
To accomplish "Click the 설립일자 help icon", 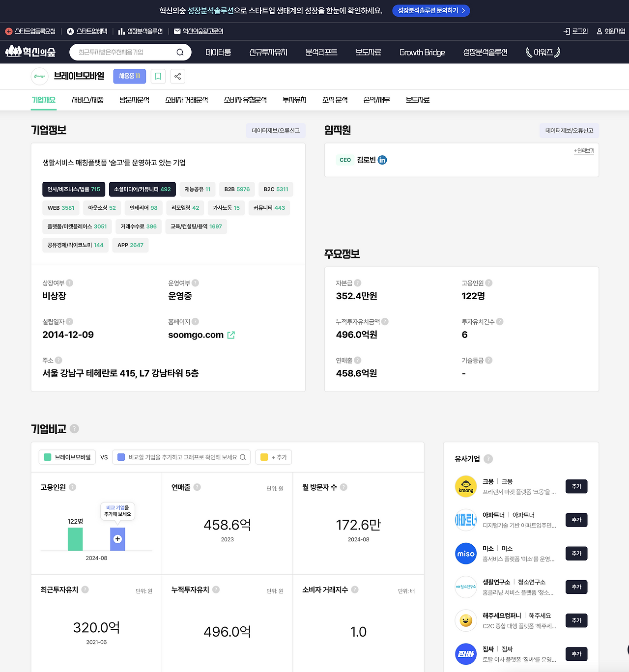I will pos(70,322).
